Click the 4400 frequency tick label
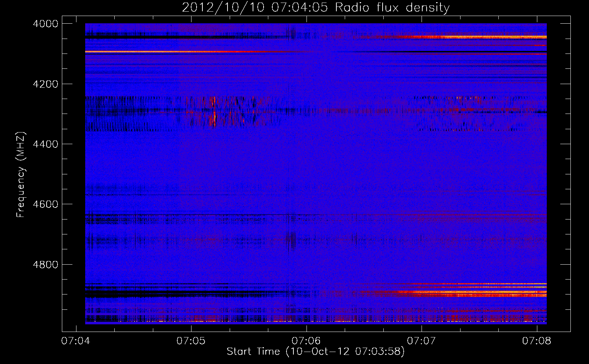The height and width of the screenshot is (364, 589). (x=46, y=144)
